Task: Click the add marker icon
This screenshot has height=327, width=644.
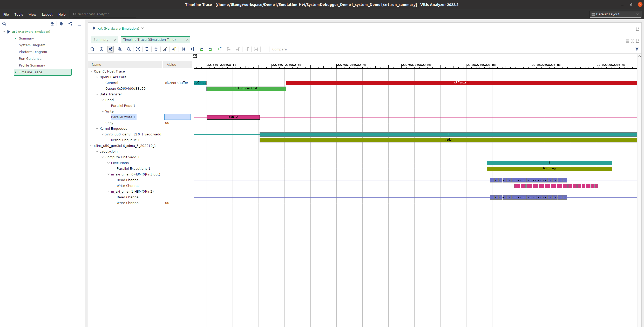Action: coord(220,49)
